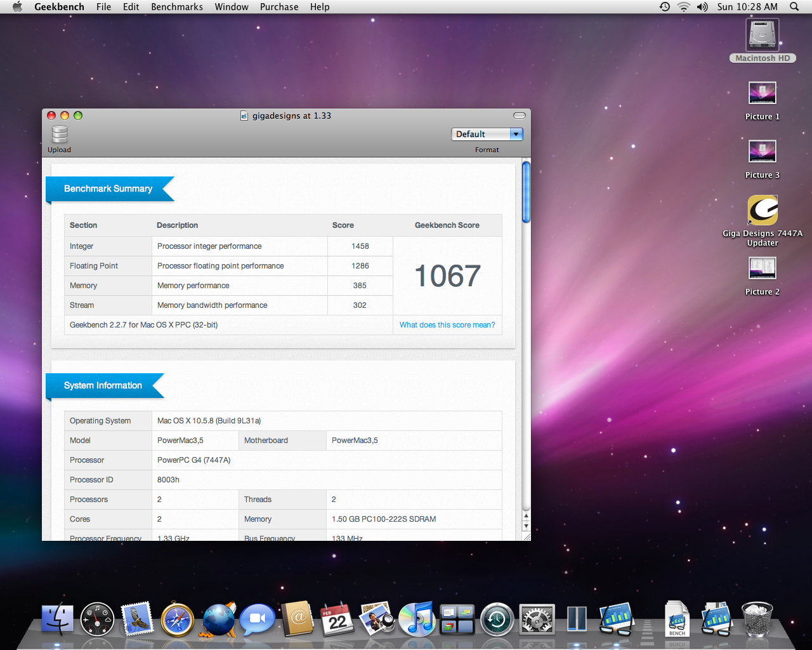This screenshot has width=812, height=650.
Task: Click the two-panel app icon beside System Preferences
Action: 577,619
